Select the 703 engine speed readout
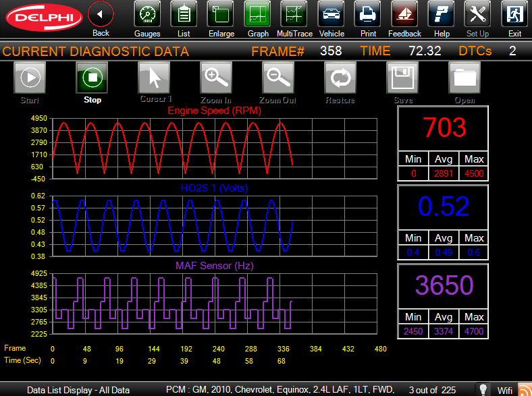 click(444, 128)
